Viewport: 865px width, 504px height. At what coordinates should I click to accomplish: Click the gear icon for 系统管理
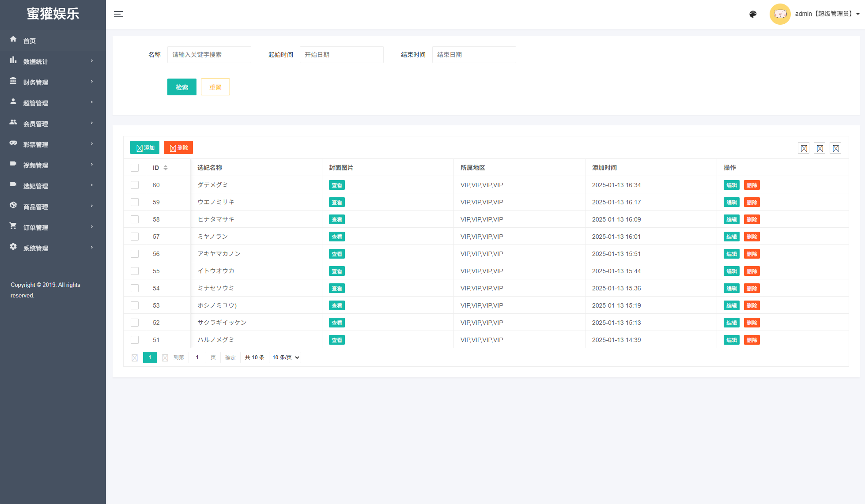(x=13, y=247)
